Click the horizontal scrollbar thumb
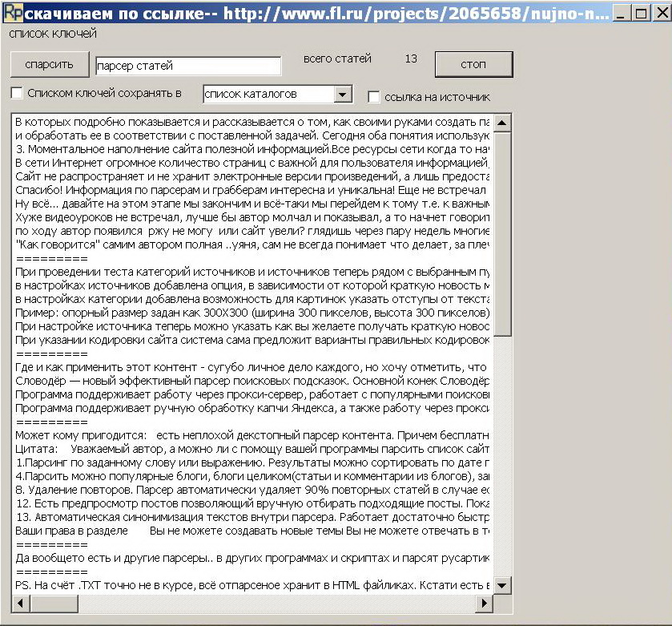The width and height of the screenshot is (672, 626). 54,604
